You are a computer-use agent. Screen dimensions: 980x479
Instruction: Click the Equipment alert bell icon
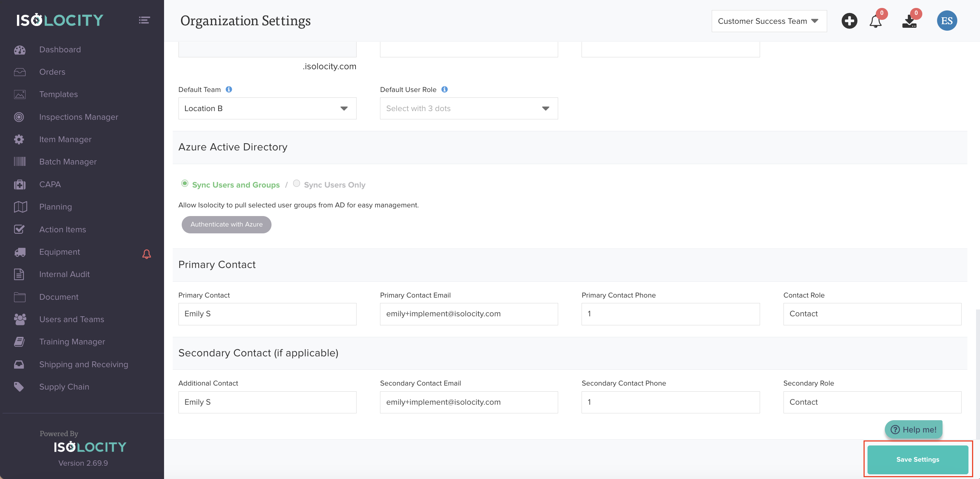click(146, 254)
